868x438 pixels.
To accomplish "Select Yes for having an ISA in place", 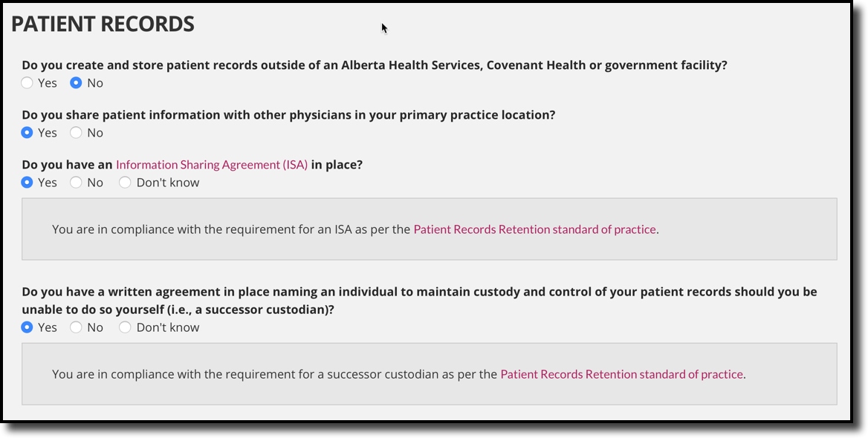I will coord(27,182).
